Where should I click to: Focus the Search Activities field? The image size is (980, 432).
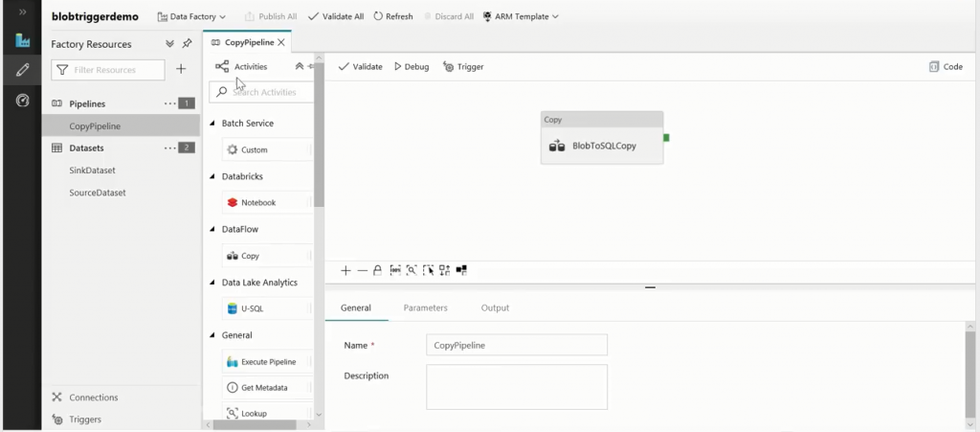[x=262, y=92]
